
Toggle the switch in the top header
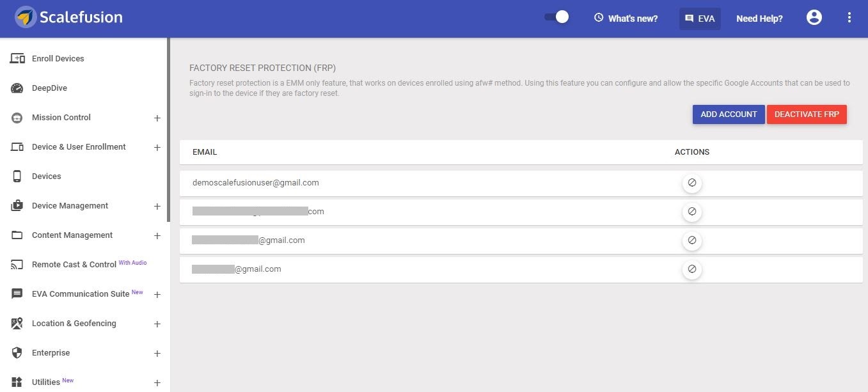[x=556, y=17]
